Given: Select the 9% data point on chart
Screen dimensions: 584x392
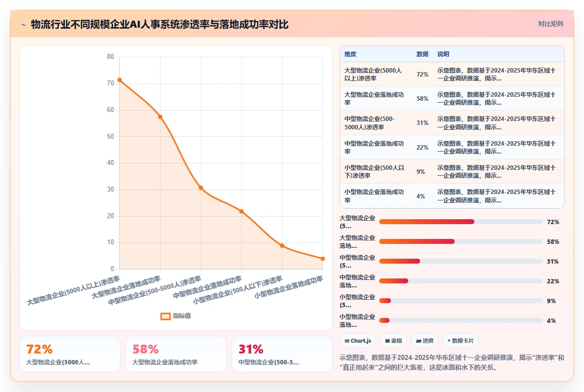Looking at the screenshot, I should pos(282,245).
